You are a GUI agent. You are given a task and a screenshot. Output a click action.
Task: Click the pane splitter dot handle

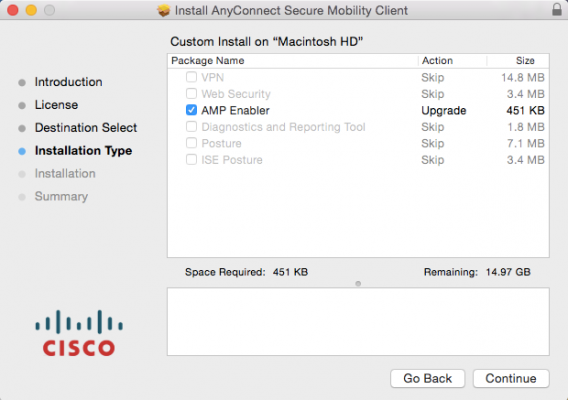(358, 283)
